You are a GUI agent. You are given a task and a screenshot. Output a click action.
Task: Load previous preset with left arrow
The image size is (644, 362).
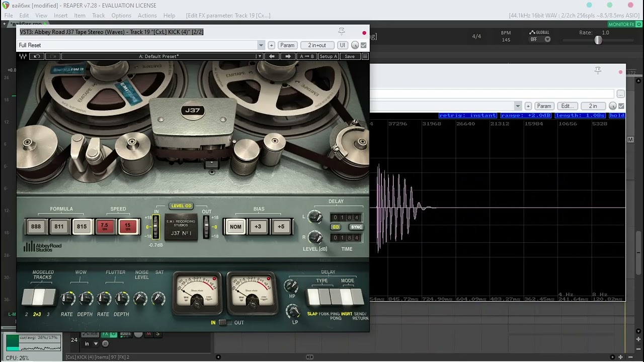[272, 56]
